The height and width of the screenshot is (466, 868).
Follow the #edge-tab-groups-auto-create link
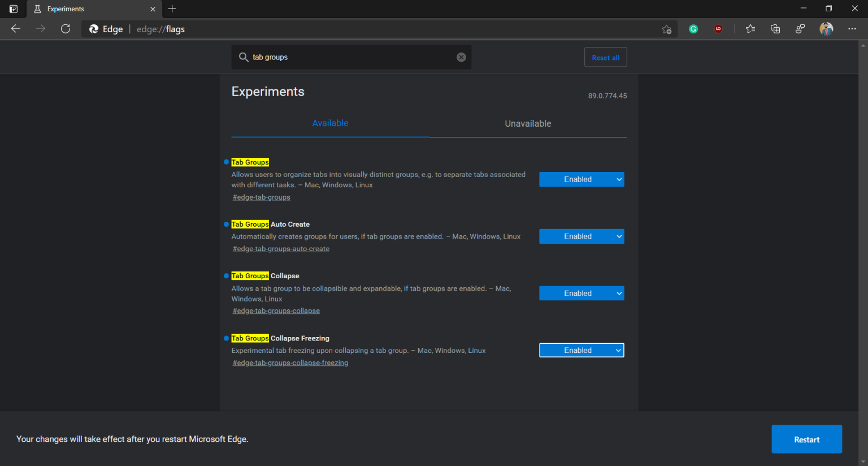tap(281, 249)
